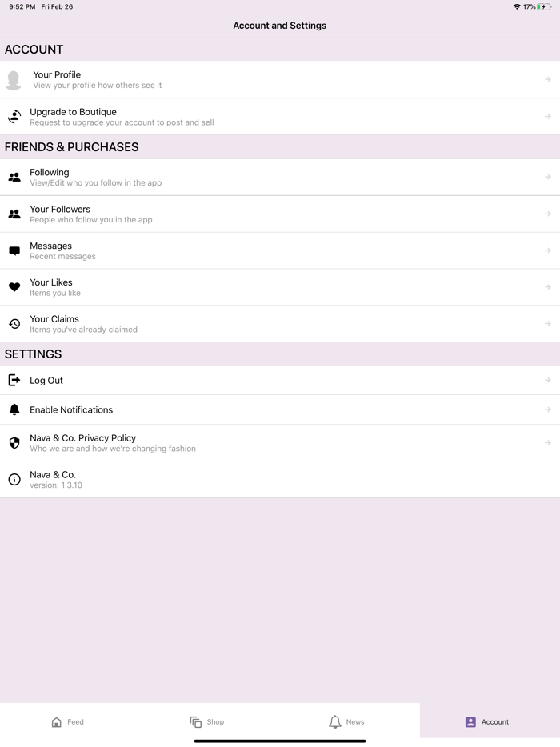The height and width of the screenshot is (747, 560).
Task: Tap the Privacy Policy shield icon
Action: coord(14,443)
